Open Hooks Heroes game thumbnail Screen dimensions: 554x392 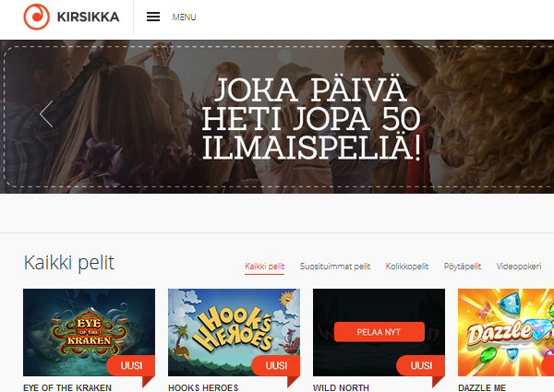pos(234,332)
